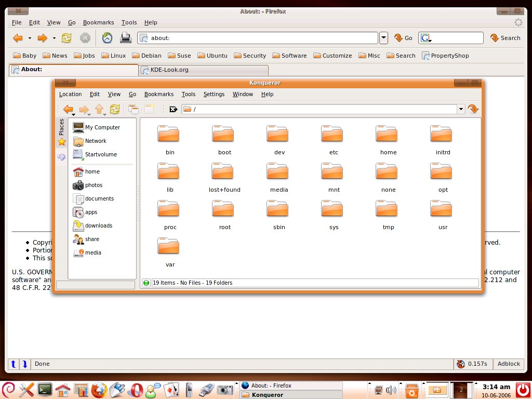Viewport: 532px width, 399px height.
Task: Open Startvolume in Places sidebar
Action: 95,155
